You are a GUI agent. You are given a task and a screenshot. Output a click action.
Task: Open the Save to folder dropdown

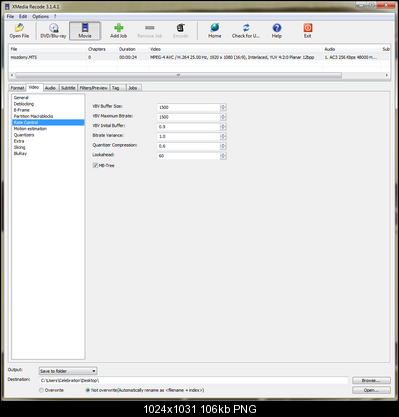(68, 371)
